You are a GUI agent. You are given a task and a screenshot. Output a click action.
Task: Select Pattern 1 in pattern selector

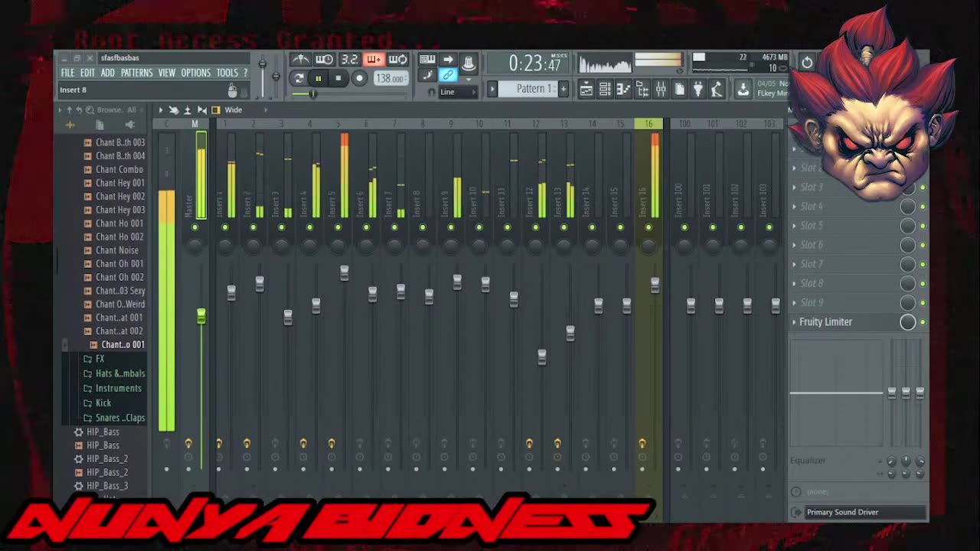click(x=527, y=89)
